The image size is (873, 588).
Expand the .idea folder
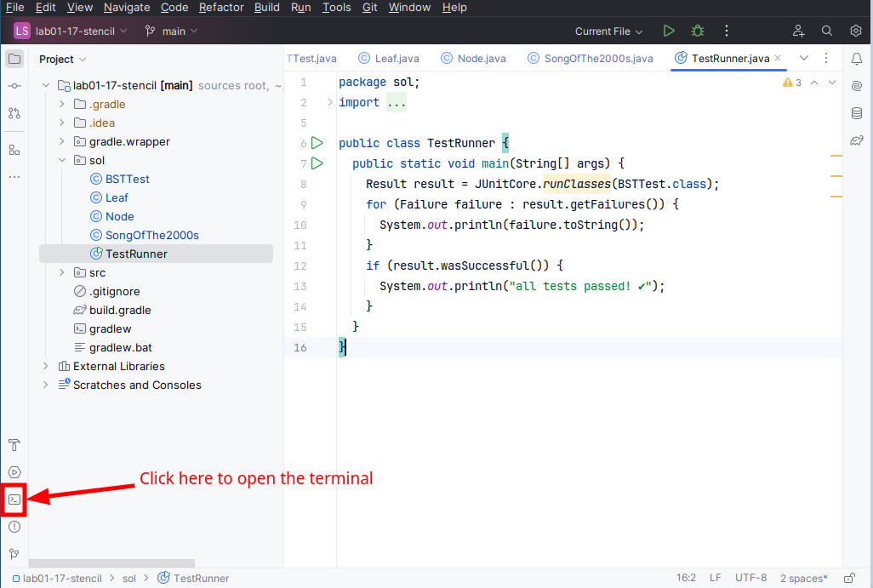point(62,123)
